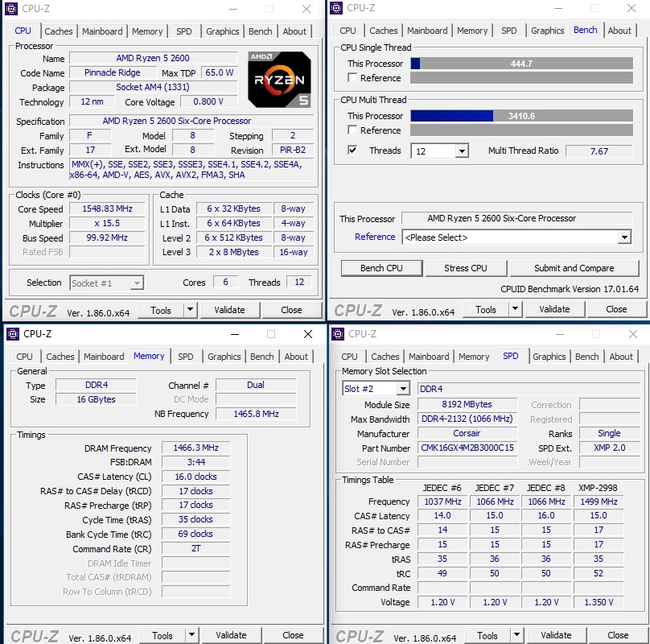Open the Socket #1 selection dropdown
Image resolution: width=650 pixels, height=644 pixels.
click(137, 283)
